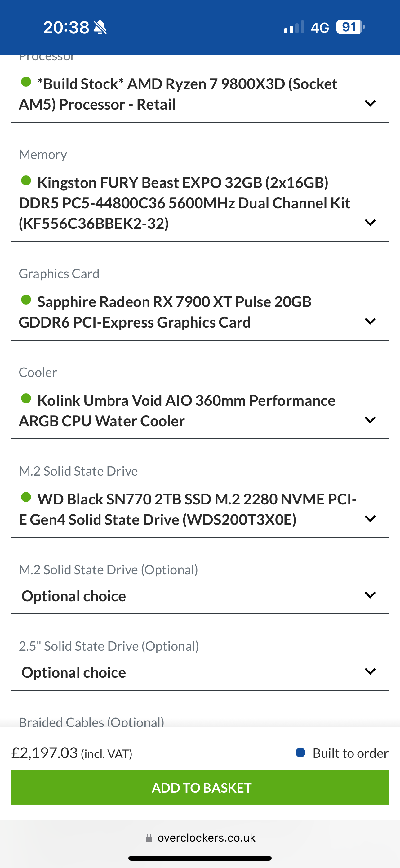
Task: Open the optional 2.5" SSD dropdown
Action: point(370,671)
